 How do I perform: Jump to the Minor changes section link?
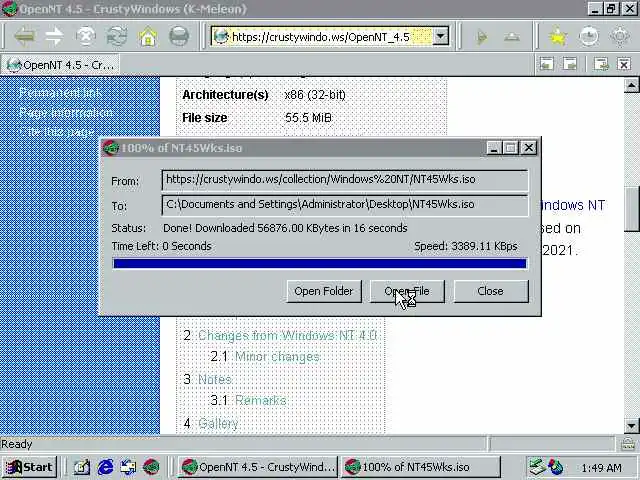278,357
